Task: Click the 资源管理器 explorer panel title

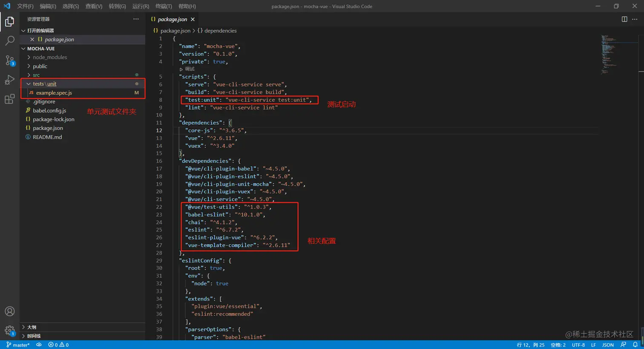Action: [38, 19]
